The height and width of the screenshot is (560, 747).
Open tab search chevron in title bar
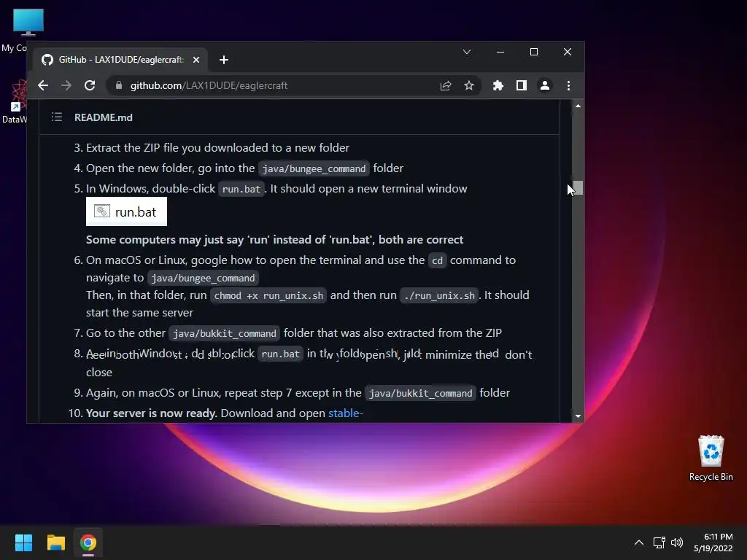[x=467, y=52]
